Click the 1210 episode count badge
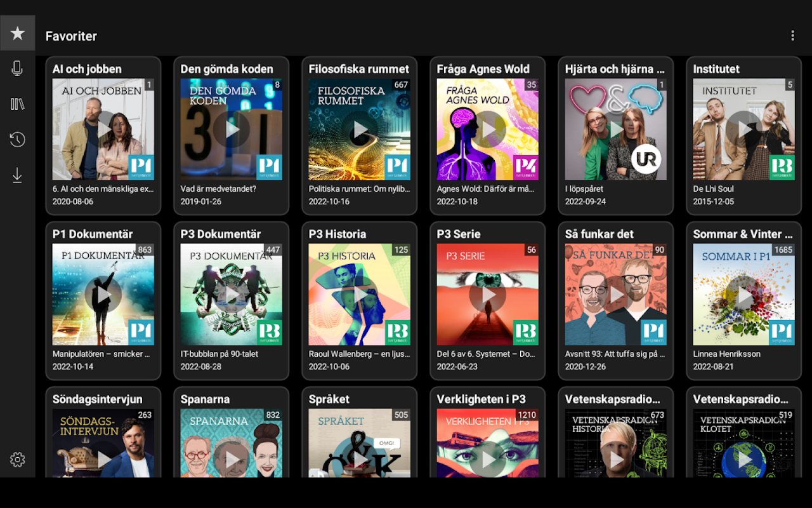The width and height of the screenshot is (812, 508). (527, 415)
